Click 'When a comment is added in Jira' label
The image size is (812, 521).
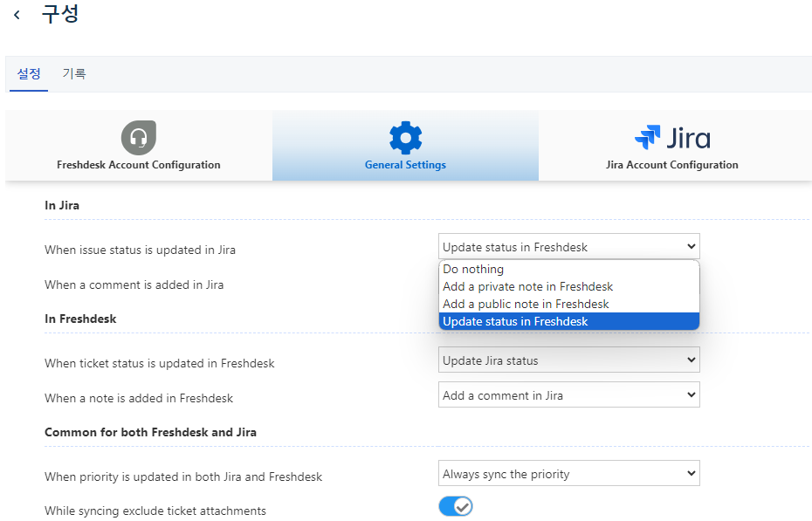pyautogui.click(x=134, y=284)
